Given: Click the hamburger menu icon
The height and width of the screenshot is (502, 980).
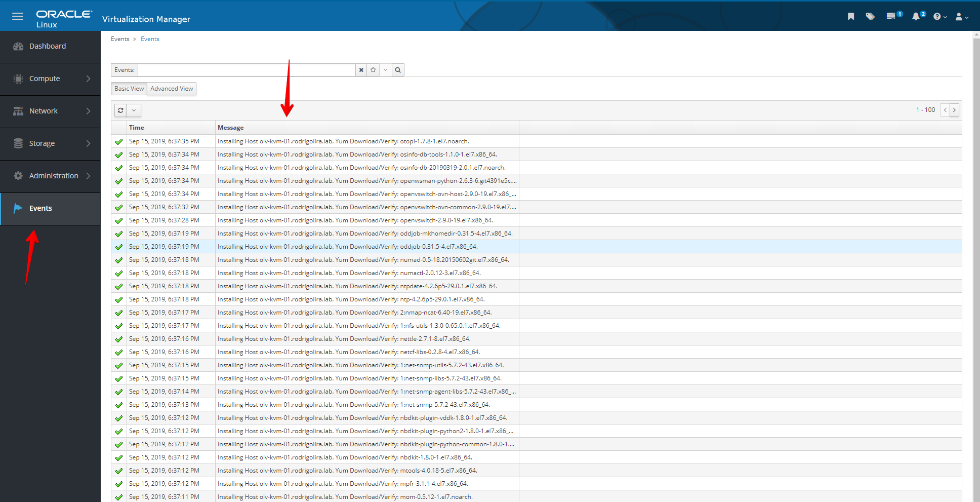Looking at the screenshot, I should click(x=18, y=16).
